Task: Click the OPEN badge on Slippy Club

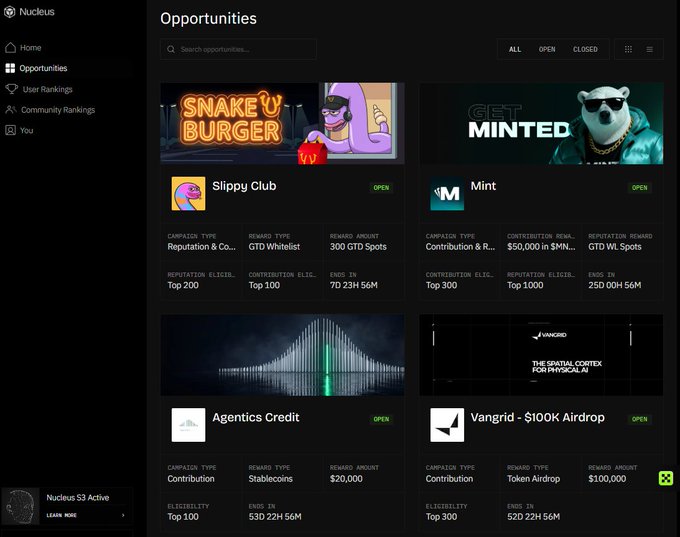Action: pyautogui.click(x=381, y=188)
